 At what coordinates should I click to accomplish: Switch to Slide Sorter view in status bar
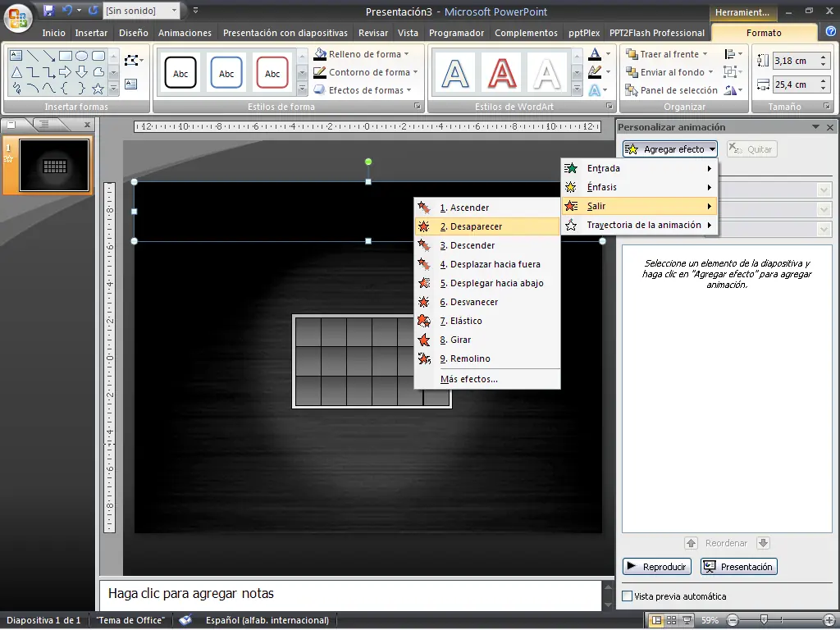(x=671, y=620)
